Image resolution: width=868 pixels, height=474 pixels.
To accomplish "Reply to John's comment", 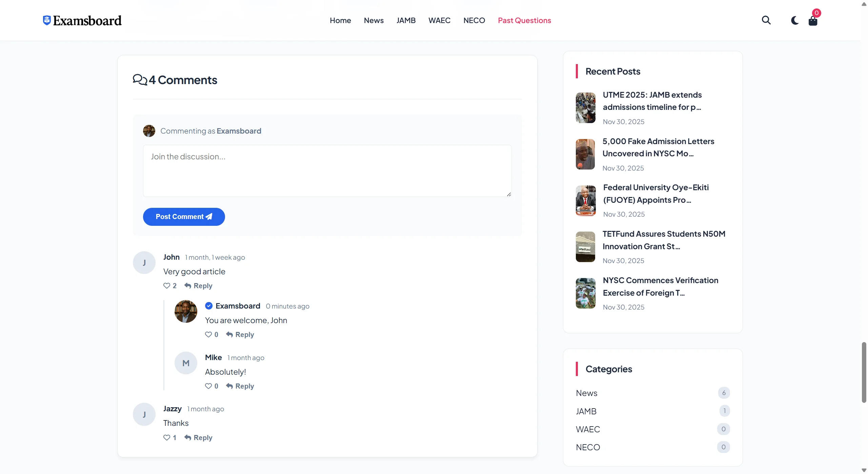I will tap(198, 286).
